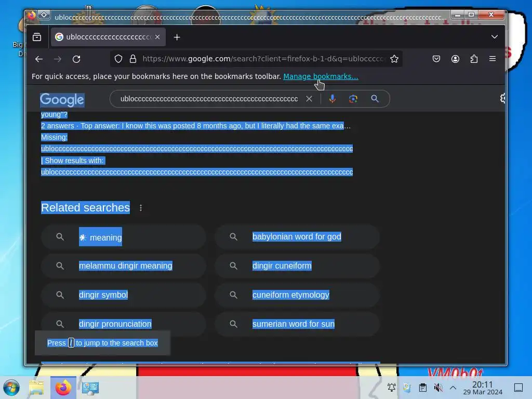The height and width of the screenshot is (399, 532).
Task: Open the system monitor taskbar icon
Action: (90, 388)
